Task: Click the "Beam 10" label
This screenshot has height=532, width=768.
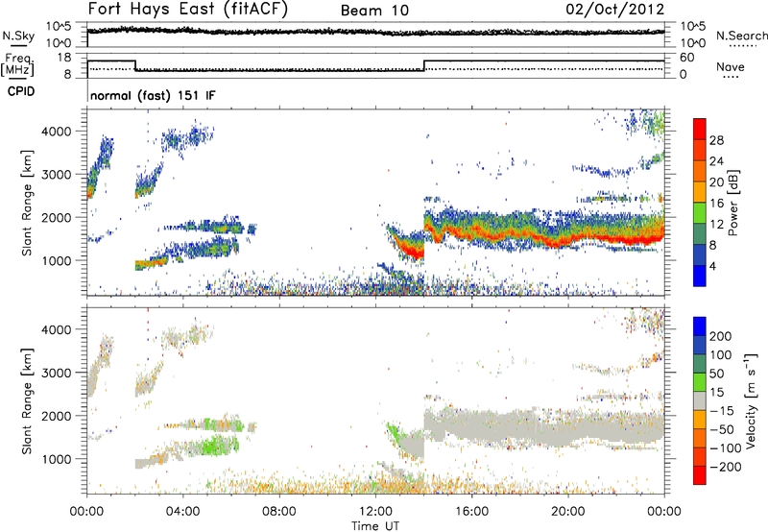Action: pos(374,11)
